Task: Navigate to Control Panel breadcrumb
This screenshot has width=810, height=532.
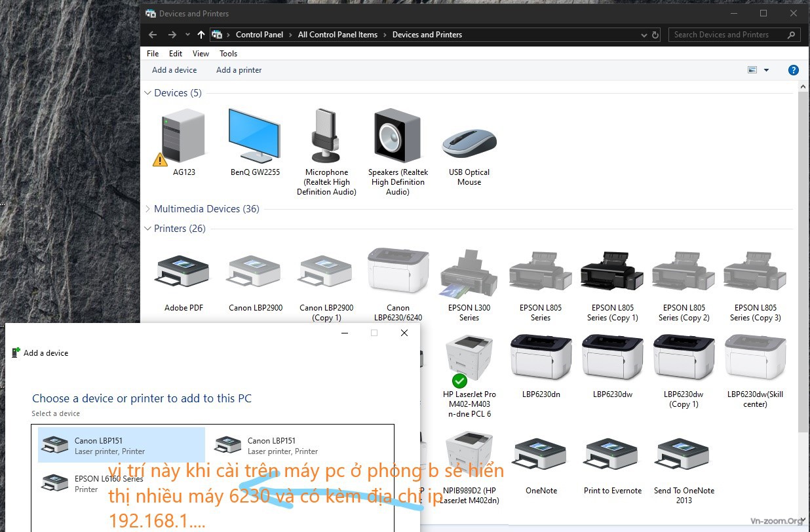Action: pyautogui.click(x=260, y=35)
